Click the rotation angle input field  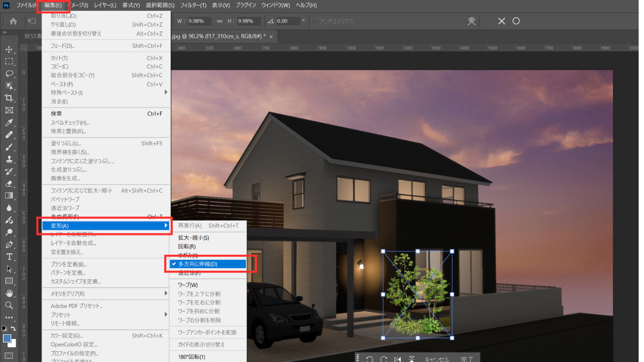point(289,21)
